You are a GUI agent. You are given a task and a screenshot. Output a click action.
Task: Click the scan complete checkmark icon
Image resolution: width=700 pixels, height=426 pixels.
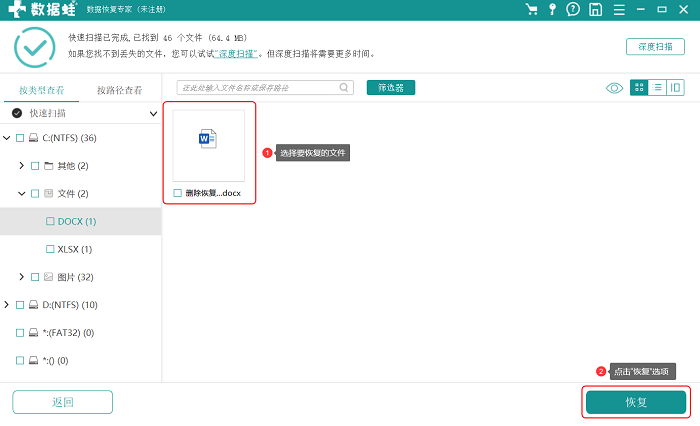pos(35,47)
